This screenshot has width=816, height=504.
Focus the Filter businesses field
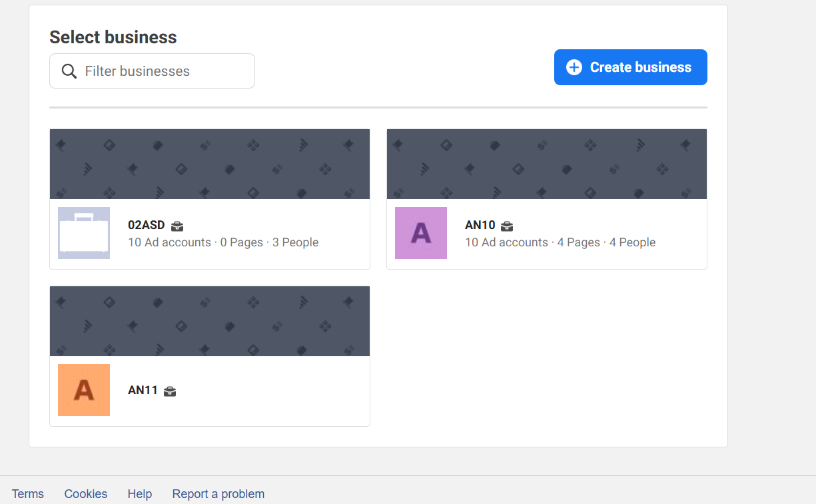pyautogui.click(x=152, y=71)
